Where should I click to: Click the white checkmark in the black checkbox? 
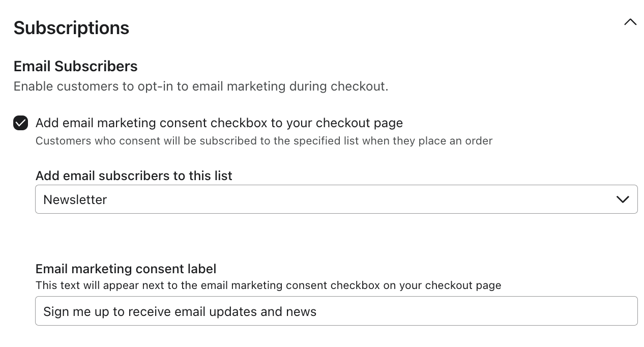[21, 123]
